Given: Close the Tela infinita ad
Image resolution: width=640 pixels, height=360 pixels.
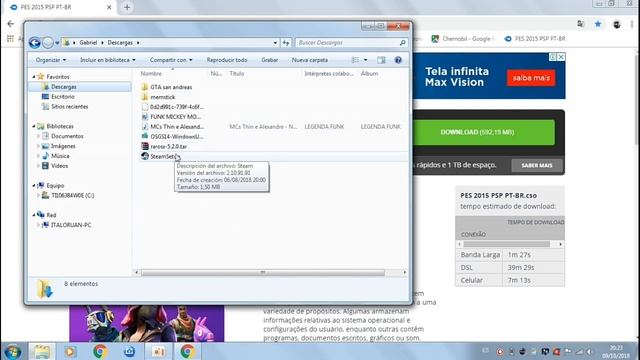Looking at the screenshot, I should click(561, 57).
